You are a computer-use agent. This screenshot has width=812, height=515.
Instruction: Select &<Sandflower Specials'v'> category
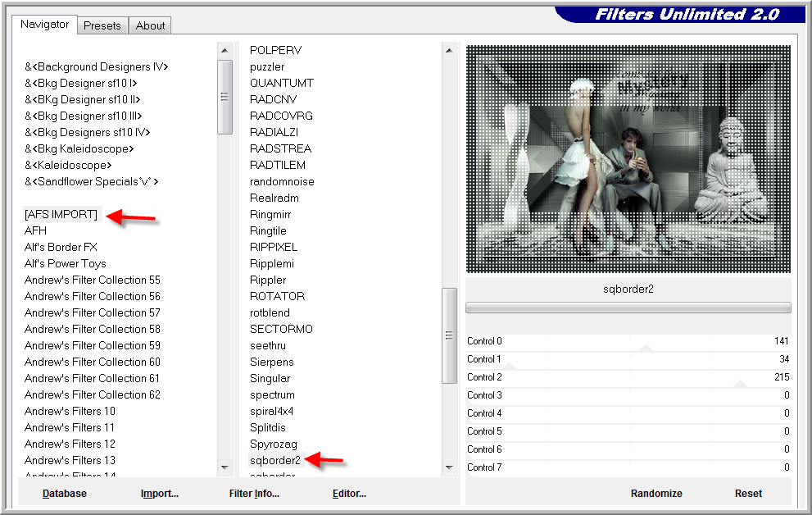point(91,182)
